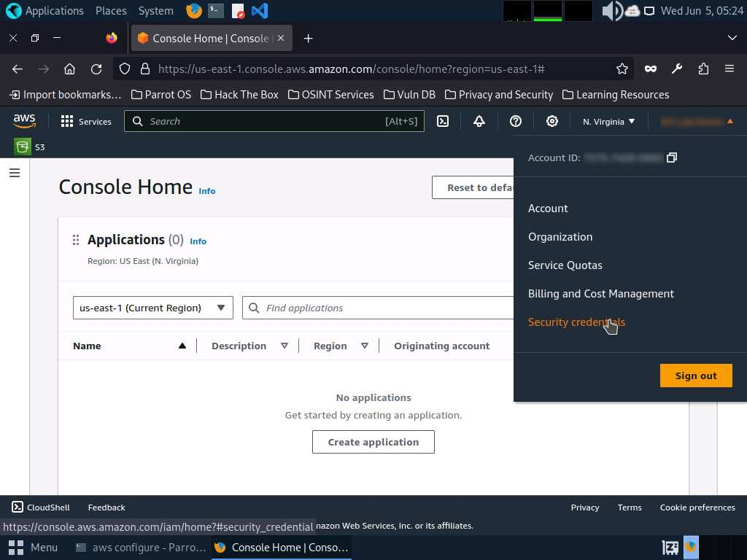Open the Applications menu in the OS panel
The image size is (747, 560).
pos(45,11)
